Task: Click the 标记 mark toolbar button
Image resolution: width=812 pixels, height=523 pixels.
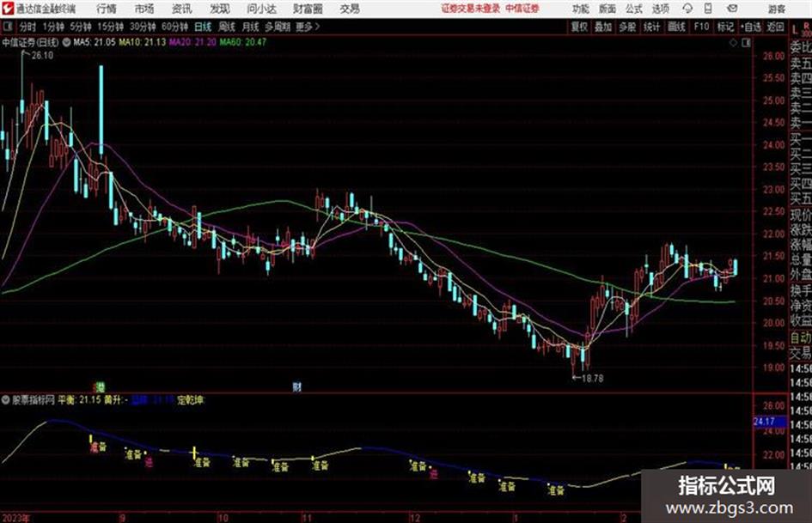Action: point(725,27)
